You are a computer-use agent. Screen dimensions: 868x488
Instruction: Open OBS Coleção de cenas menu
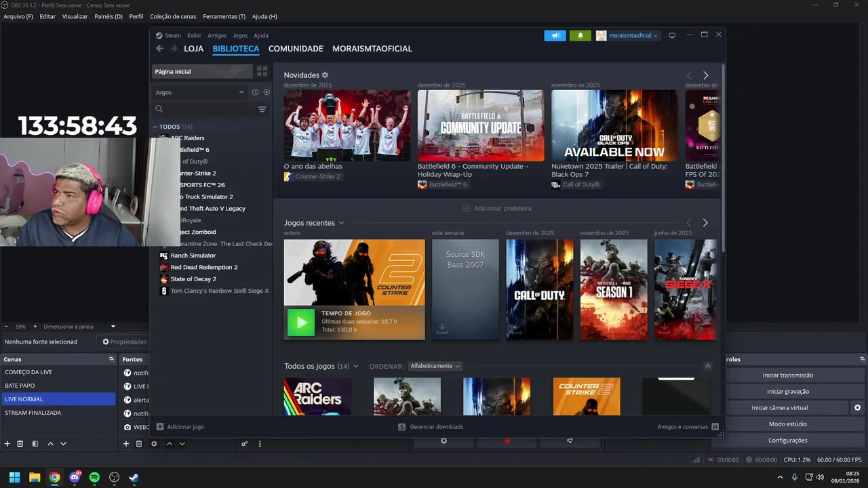tap(173, 16)
